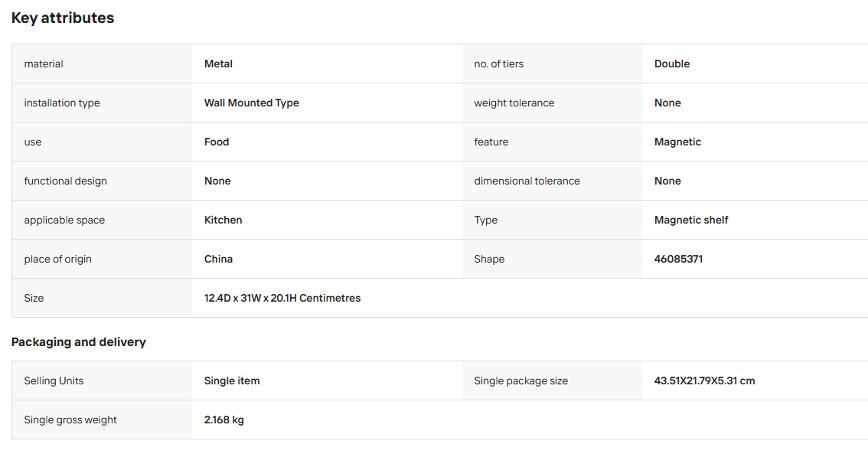868x454 pixels.
Task: Click the functional design label
Action: [65, 181]
